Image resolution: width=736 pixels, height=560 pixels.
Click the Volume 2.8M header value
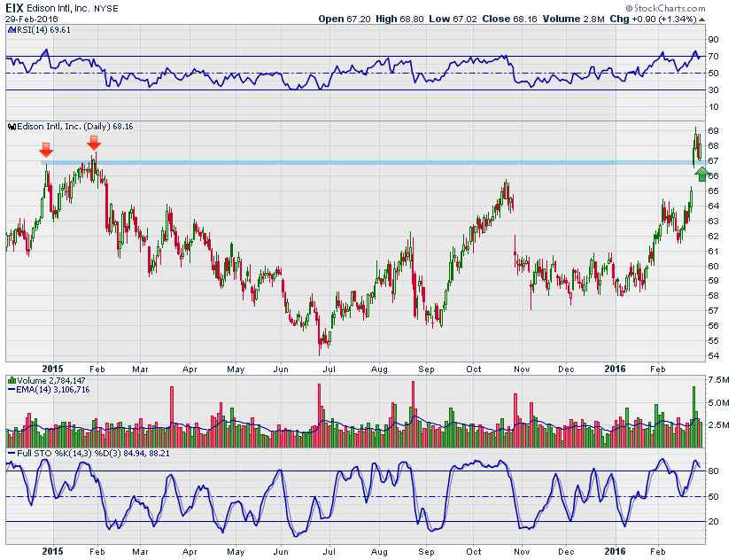coord(574,19)
